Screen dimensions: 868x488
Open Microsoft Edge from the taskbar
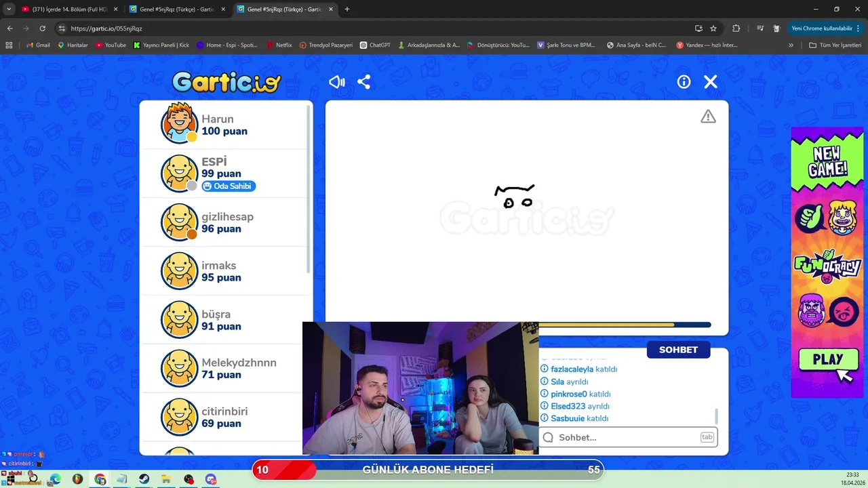[56, 479]
